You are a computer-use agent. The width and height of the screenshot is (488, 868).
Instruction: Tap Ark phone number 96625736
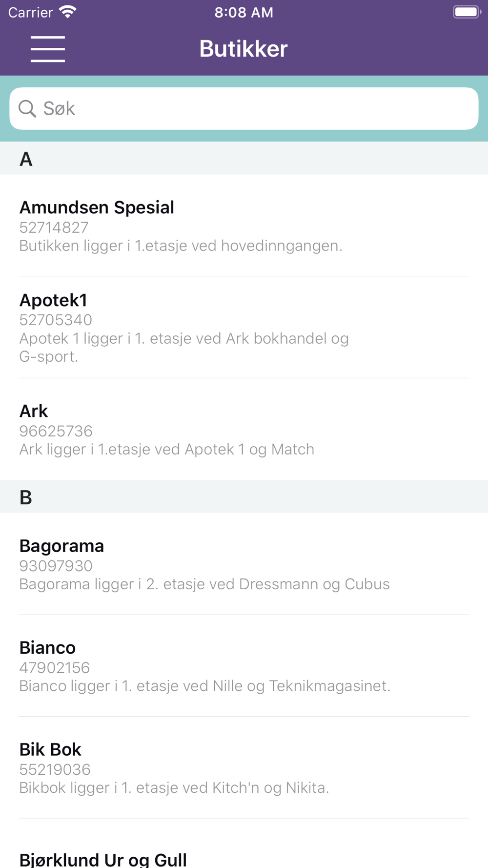coord(56,431)
